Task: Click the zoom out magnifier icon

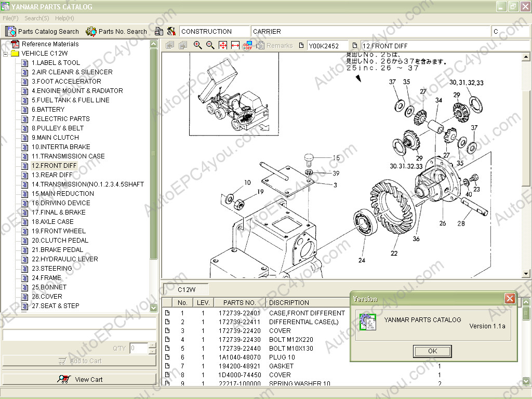Action: tap(210, 45)
